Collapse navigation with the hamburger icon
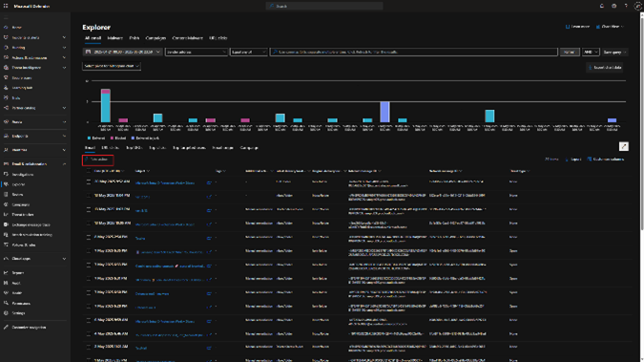Viewport: 644px width, 362px height. click(6, 18)
